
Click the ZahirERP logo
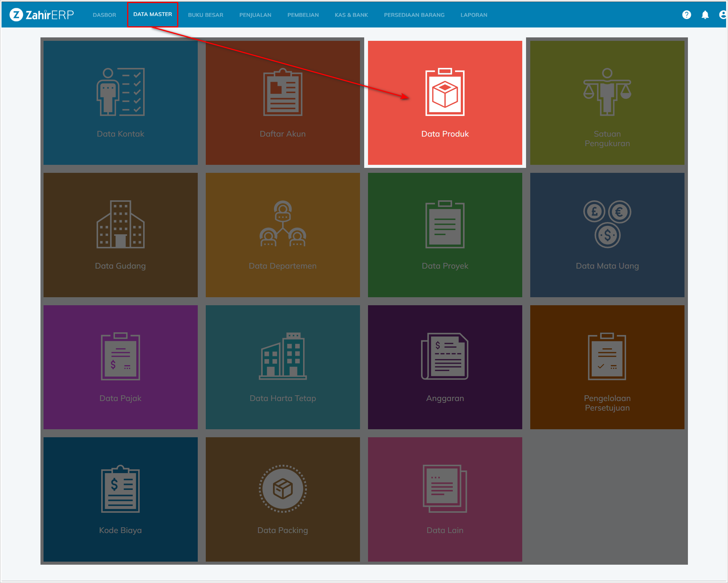coord(42,15)
